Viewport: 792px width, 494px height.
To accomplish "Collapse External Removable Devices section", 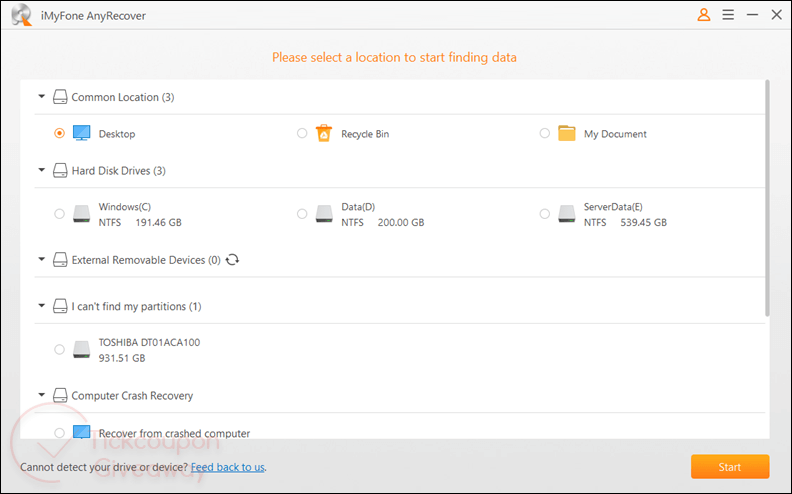I will [x=42, y=259].
